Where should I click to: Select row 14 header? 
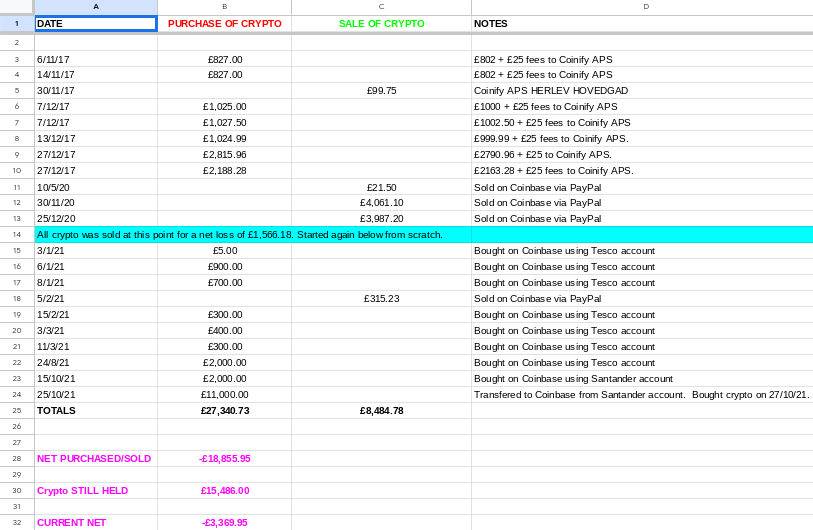tap(17, 234)
